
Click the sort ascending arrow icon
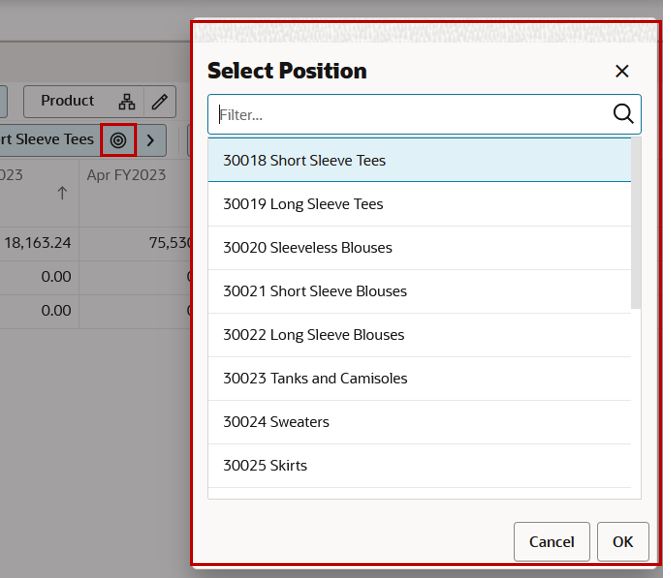tap(62, 193)
